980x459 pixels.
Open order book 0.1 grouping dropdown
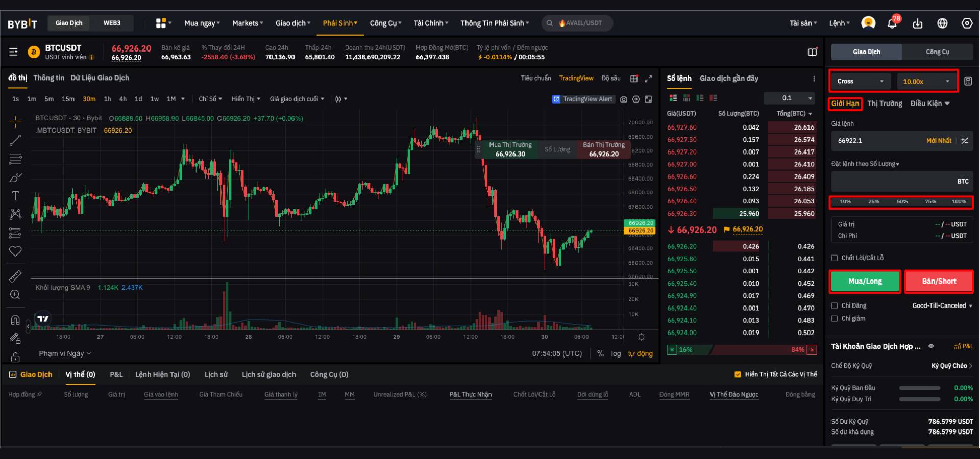pyautogui.click(x=789, y=98)
